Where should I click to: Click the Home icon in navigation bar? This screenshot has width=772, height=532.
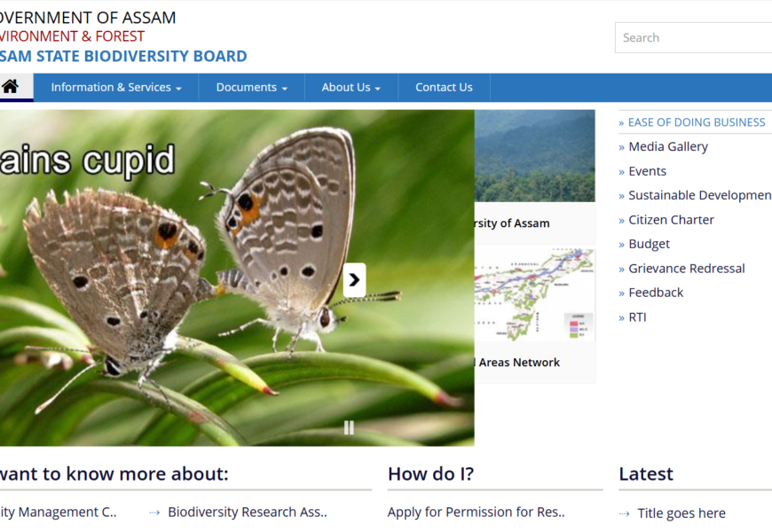pos(11,87)
